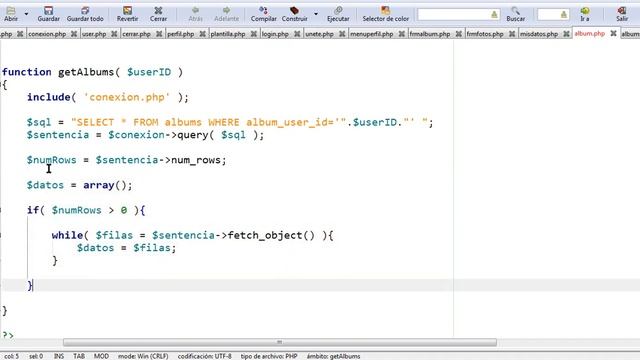Place the cursor on 'function getAlbums' text

click(58, 72)
